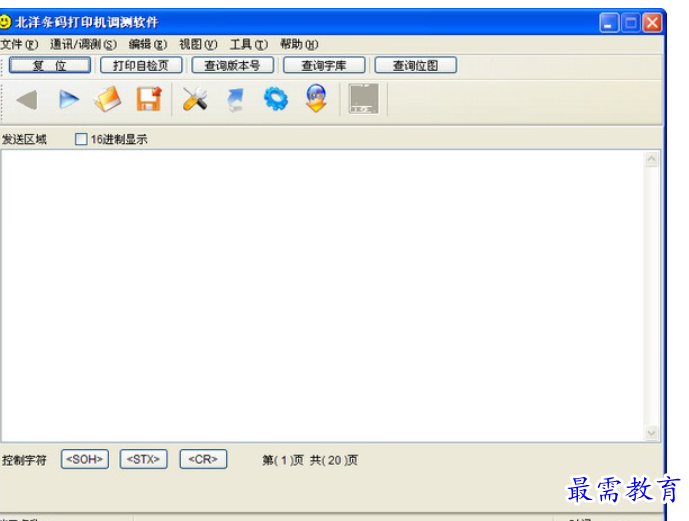The image size is (689, 521).
Task: Click the smiley app icon in title bar
Action: pos(5,22)
